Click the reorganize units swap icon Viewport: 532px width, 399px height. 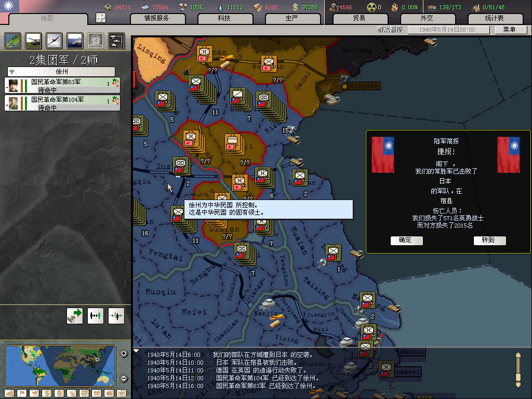click(96, 315)
